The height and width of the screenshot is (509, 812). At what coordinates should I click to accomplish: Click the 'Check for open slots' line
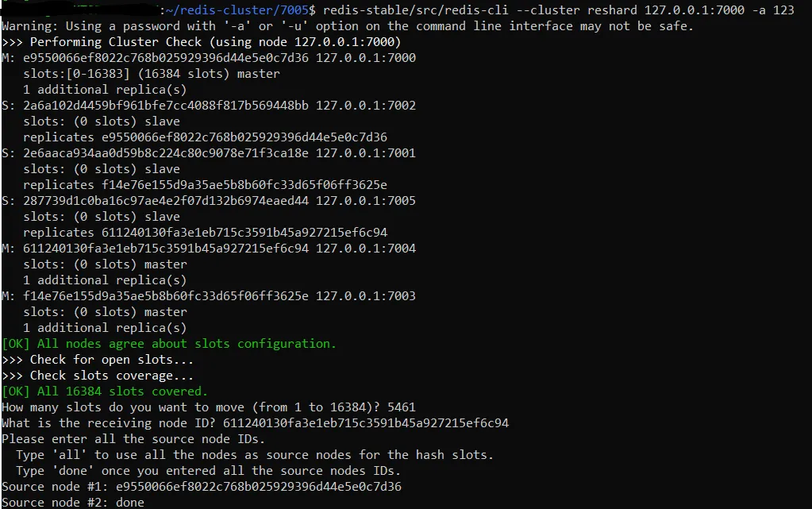click(x=98, y=360)
